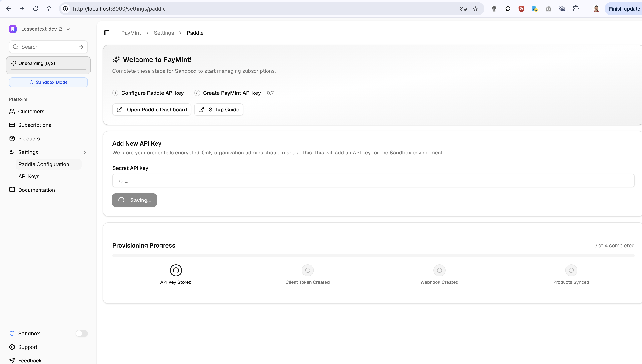Open Products from the sidebar
Viewport: 642px width, 364px height.
click(x=29, y=138)
